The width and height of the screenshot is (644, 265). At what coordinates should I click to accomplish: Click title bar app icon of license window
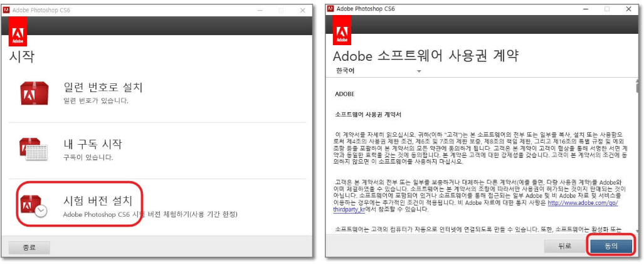pos(330,9)
